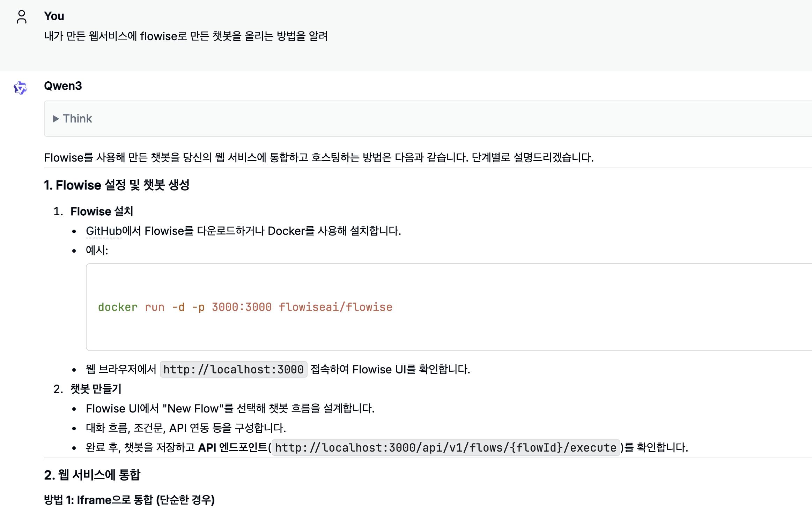Click subheading "방법 1: Iframe으로 통합"
The width and height of the screenshot is (812, 513).
coord(129,500)
